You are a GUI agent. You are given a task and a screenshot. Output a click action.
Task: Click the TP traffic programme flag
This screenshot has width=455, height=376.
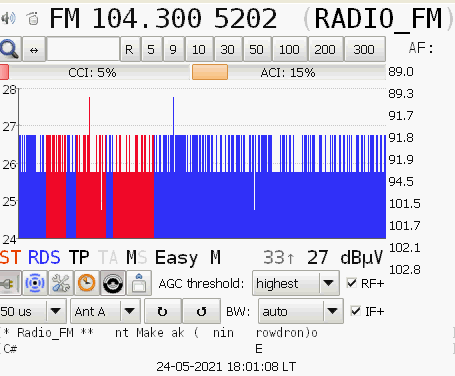coord(79,258)
